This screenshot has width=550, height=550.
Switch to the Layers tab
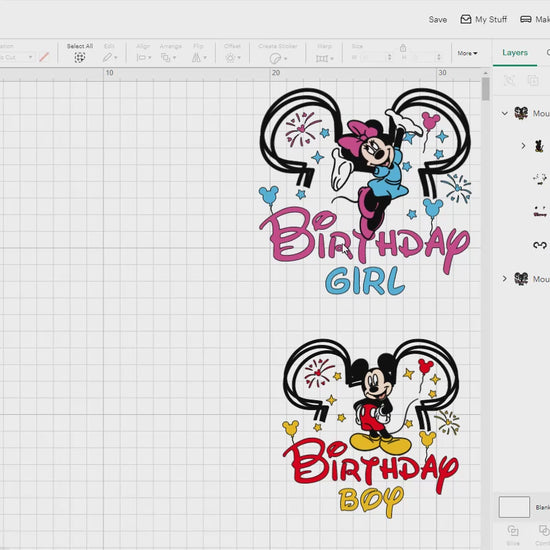point(515,53)
